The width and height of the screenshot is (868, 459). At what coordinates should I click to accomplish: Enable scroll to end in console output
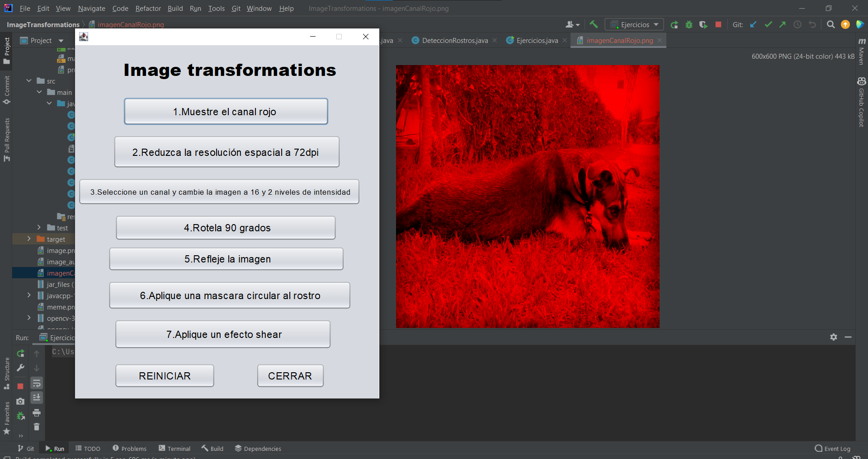point(37,398)
